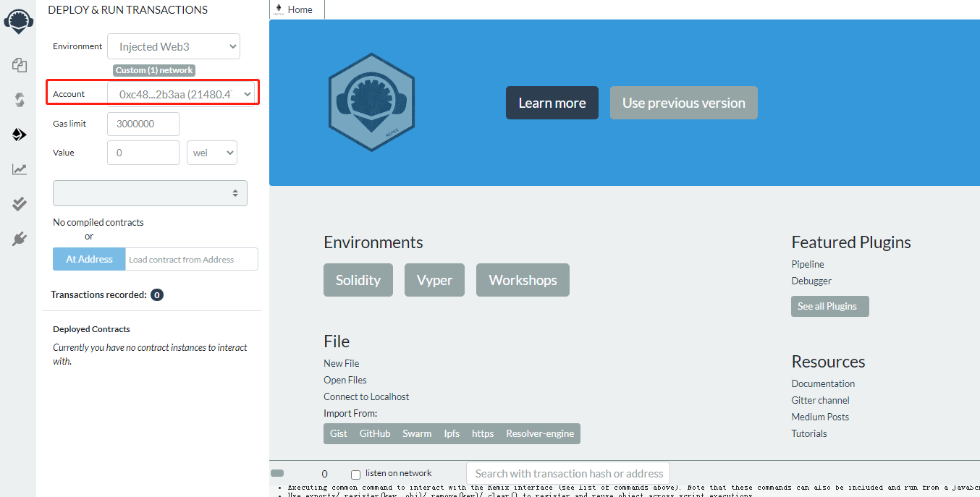This screenshot has width=980, height=497.
Task: Click Use previous version button
Action: tap(684, 103)
